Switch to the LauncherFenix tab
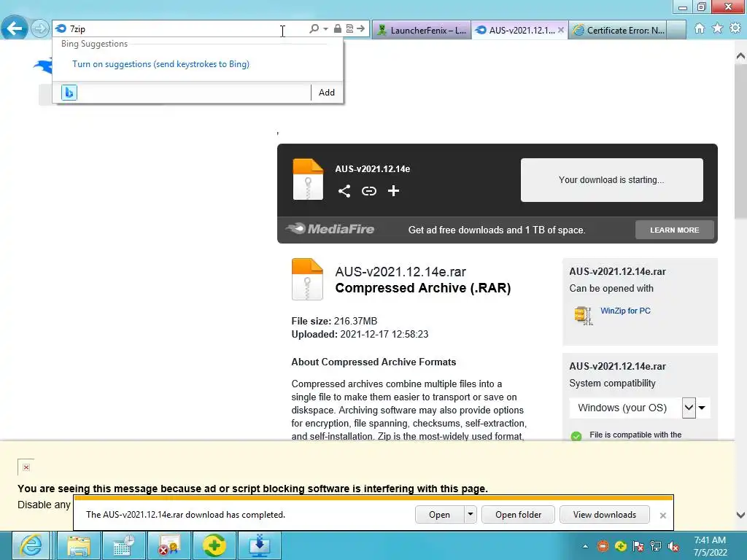Screen dimensions: 747x560 pyautogui.click(x=422, y=30)
